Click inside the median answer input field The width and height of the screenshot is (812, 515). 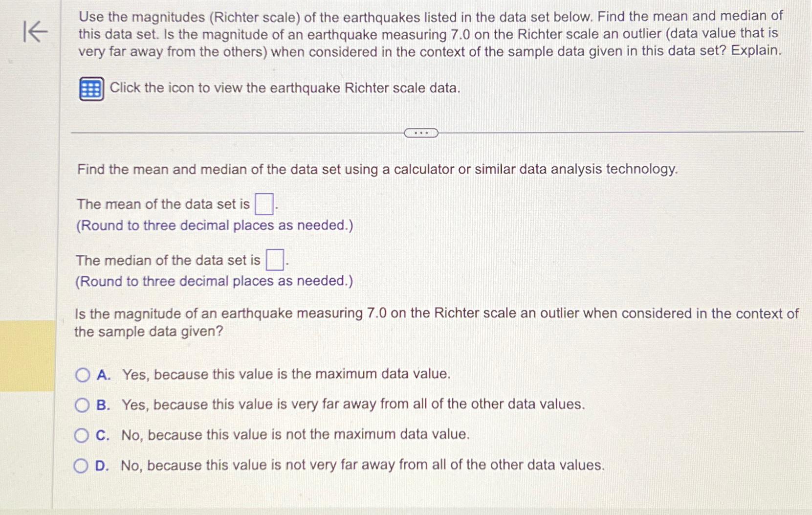(x=275, y=260)
